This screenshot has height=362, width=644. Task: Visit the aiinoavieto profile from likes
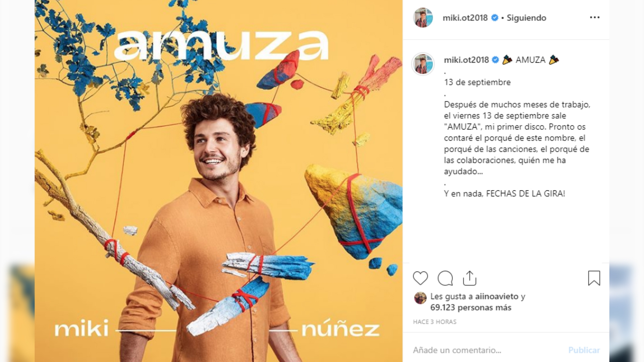(497, 297)
